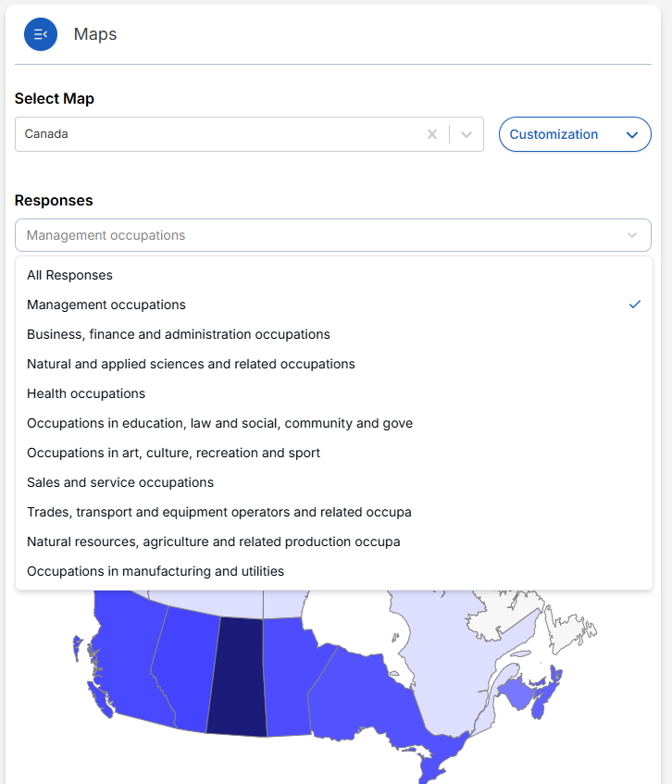Clear the Canada selection via the X icon
672x784 pixels.
[x=432, y=134]
